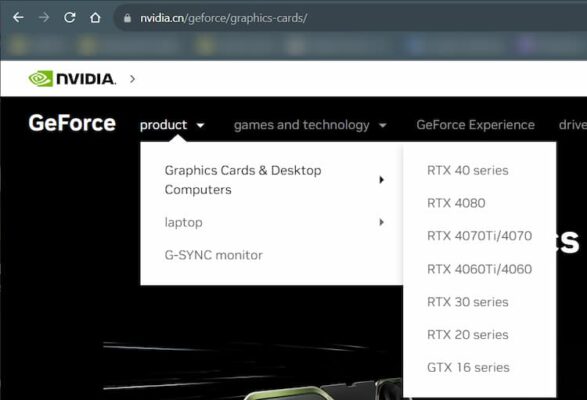Click the NVIDIA logo
The height and width of the screenshot is (400, 587).
[72, 79]
